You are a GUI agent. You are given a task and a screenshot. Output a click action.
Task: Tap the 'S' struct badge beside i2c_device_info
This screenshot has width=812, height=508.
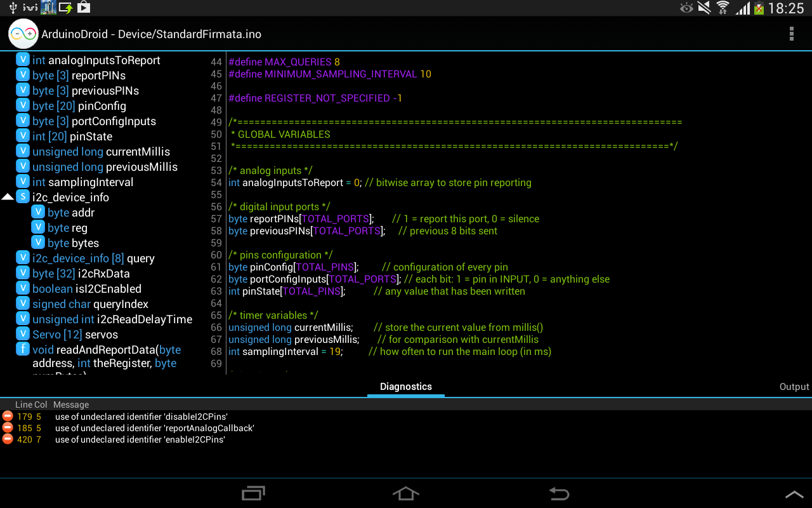click(x=22, y=197)
